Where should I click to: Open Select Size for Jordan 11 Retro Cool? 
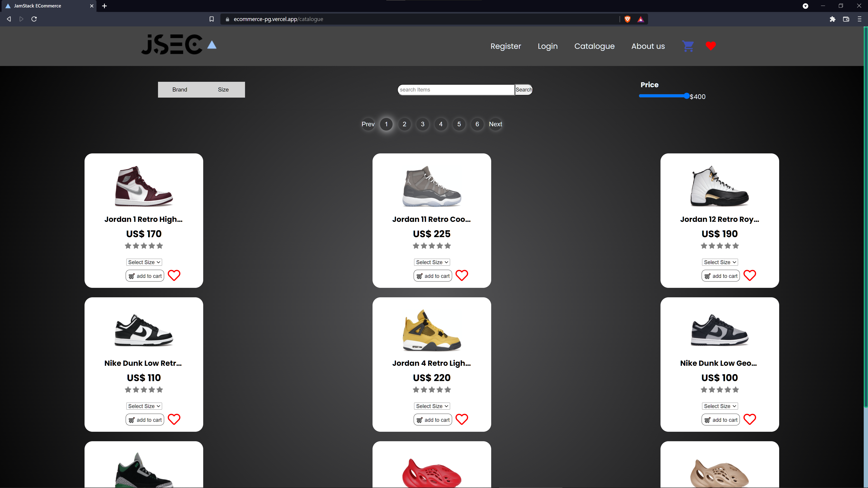tap(432, 262)
